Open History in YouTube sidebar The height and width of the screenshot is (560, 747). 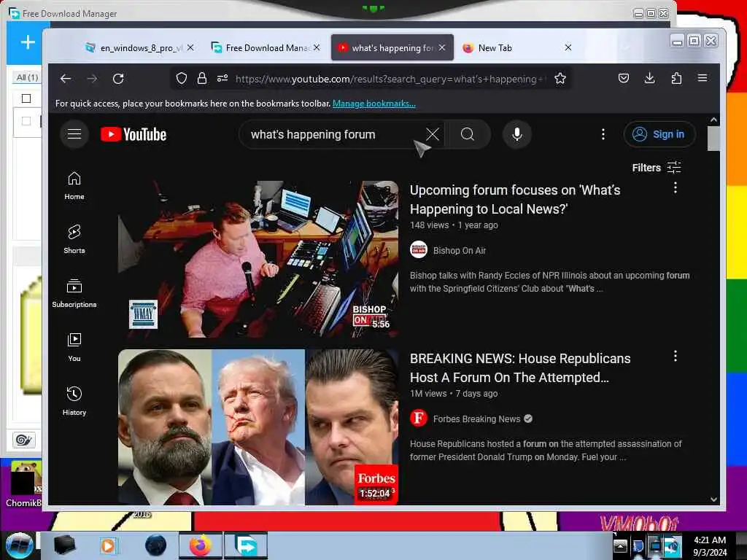(x=74, y=402)
